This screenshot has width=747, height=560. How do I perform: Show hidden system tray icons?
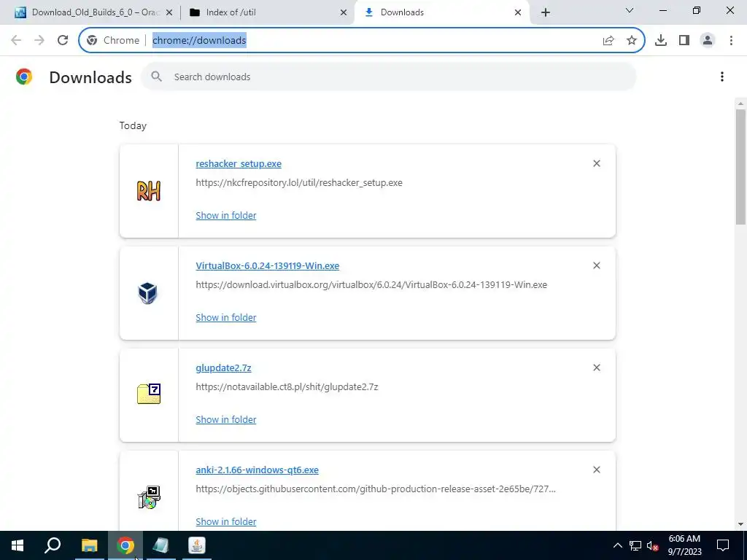point(617,545)
